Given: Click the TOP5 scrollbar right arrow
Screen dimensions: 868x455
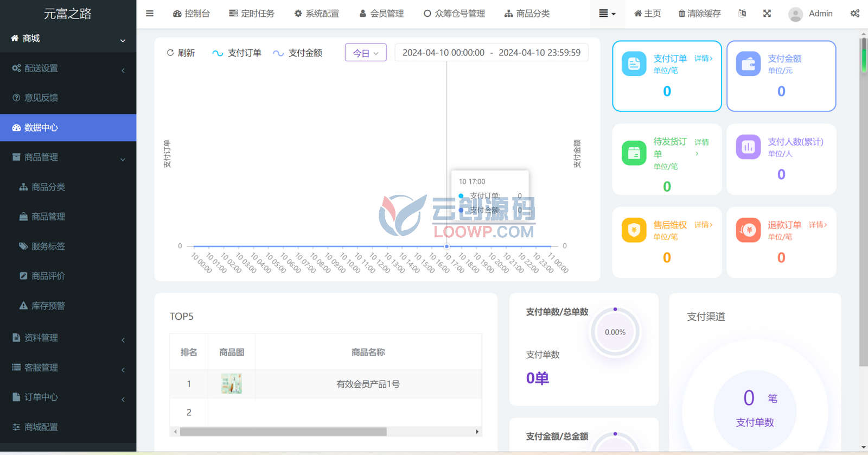Looking at the screenshot, I should point(477,432).
